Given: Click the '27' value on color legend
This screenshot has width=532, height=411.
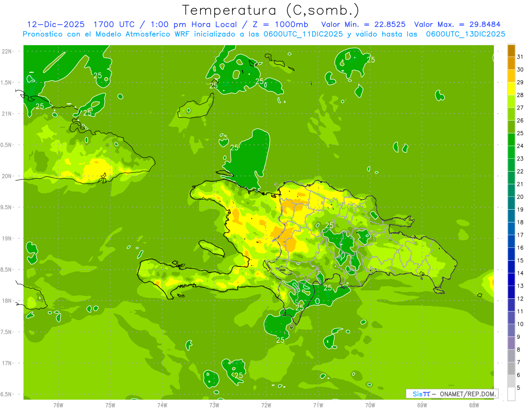Looking at the screenshot, I should tap(520, 108).
